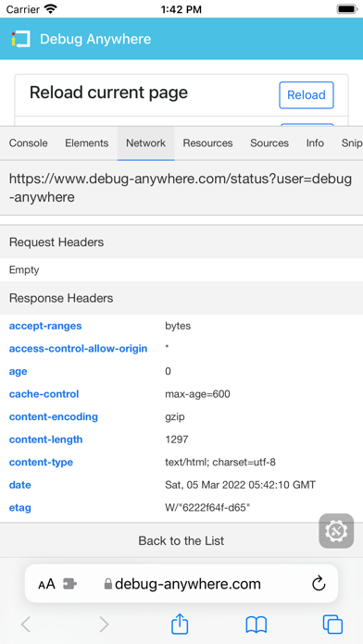The image size is (363, 644).
Task: Tap the Safari share icon
Action: pos(180,625)
